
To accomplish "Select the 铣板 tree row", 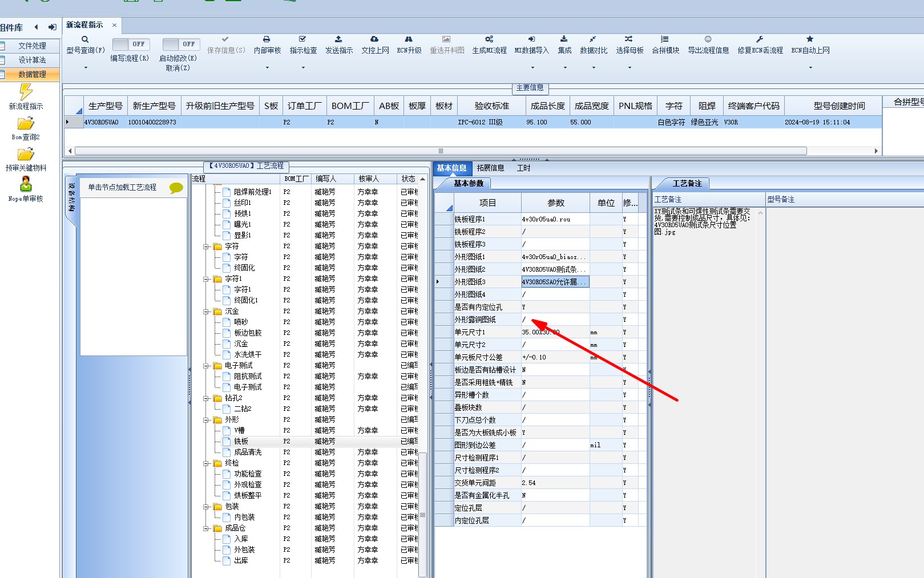I will tap(241, 442).
